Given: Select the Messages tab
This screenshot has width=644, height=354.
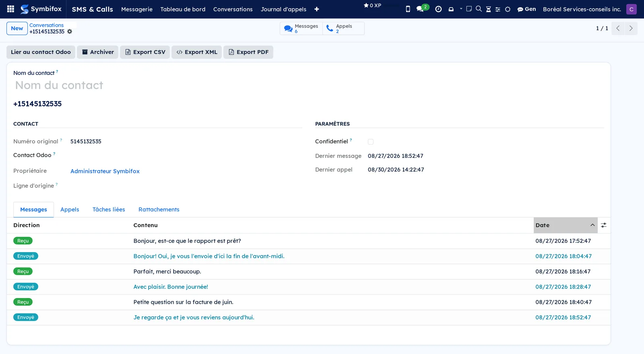Looking at the screenshot, I should tap(33, 209).
